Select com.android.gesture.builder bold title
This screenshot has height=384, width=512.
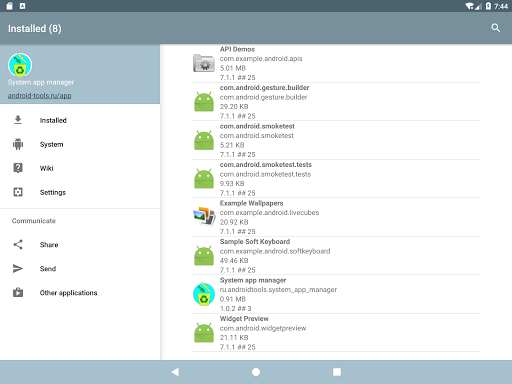pyautogui.click(x=264, y=88)
